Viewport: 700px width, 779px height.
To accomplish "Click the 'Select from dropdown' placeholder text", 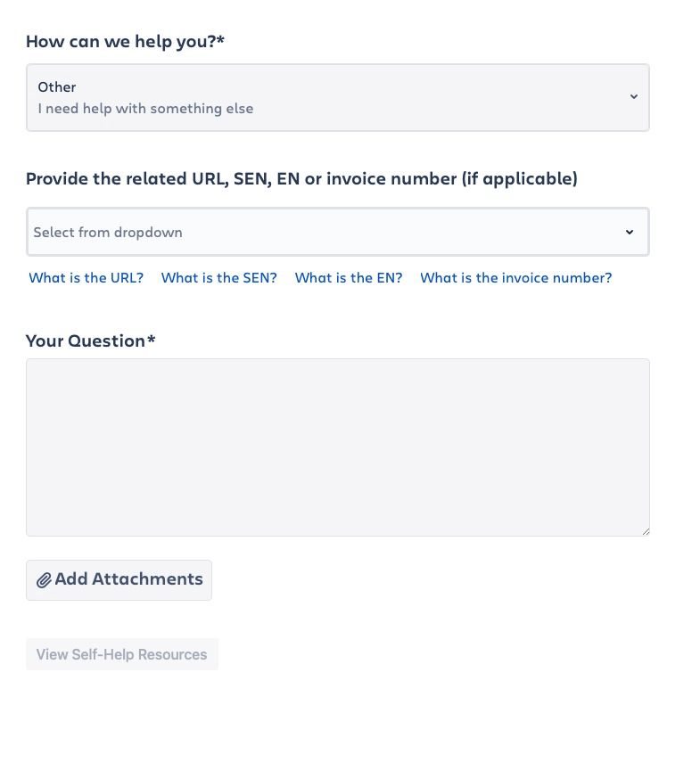I will (108, 232).
